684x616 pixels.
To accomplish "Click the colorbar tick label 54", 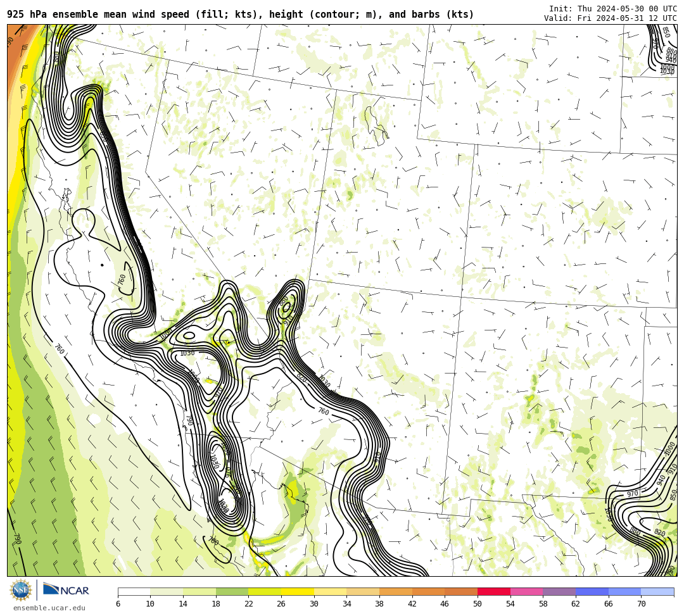I will 510,604.
